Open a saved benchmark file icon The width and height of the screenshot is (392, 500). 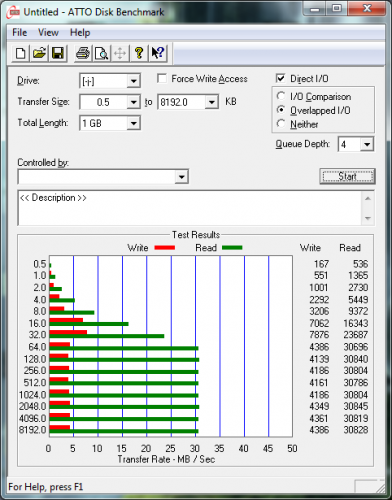(x=39, y=53)
